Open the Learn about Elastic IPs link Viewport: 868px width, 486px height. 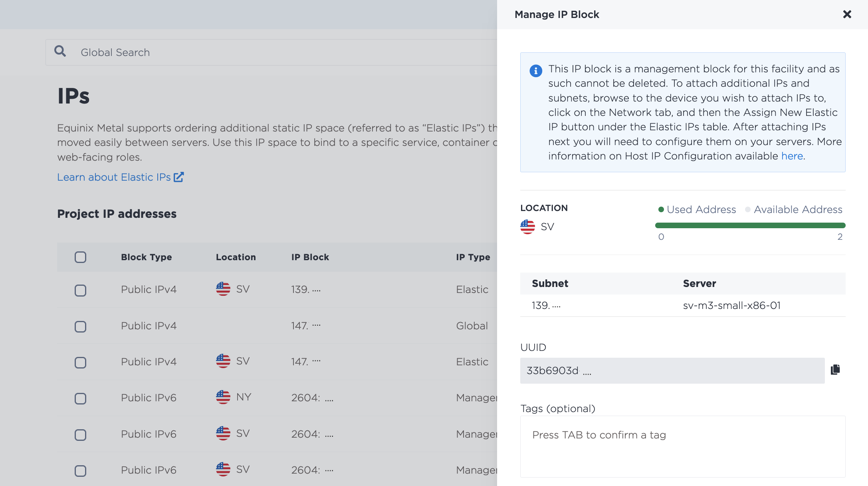pos(114,177)
